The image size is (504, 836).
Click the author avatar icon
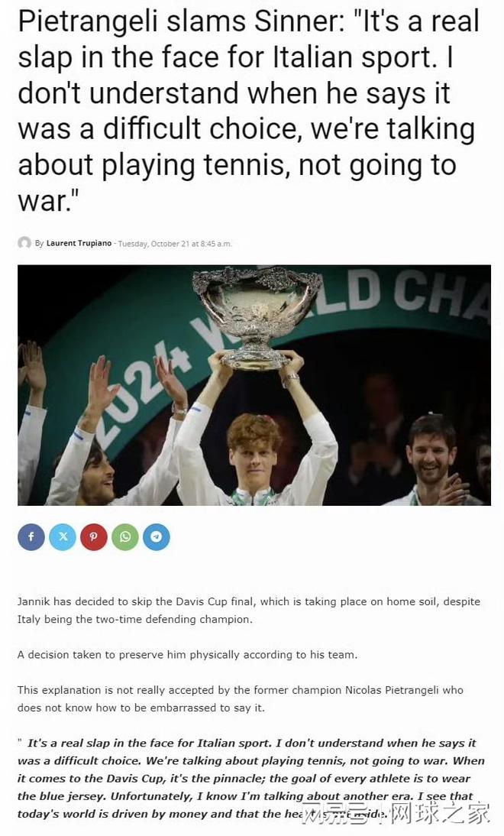tap(24, 243)
